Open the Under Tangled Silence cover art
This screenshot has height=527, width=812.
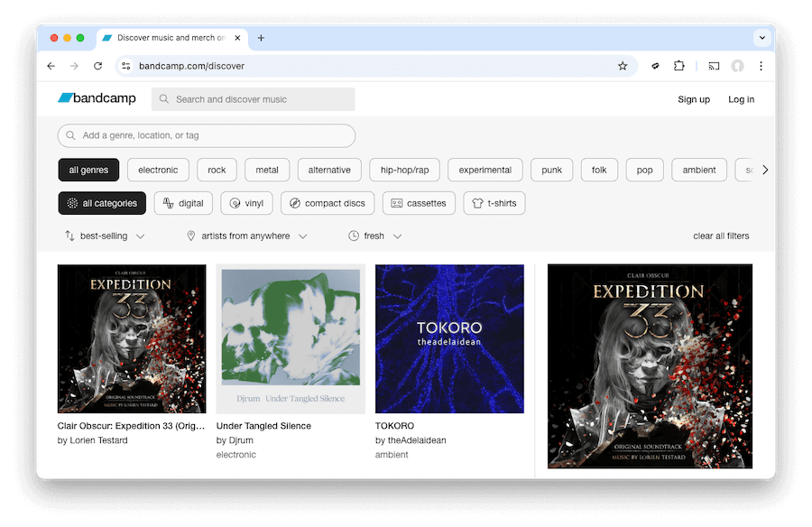291,339
